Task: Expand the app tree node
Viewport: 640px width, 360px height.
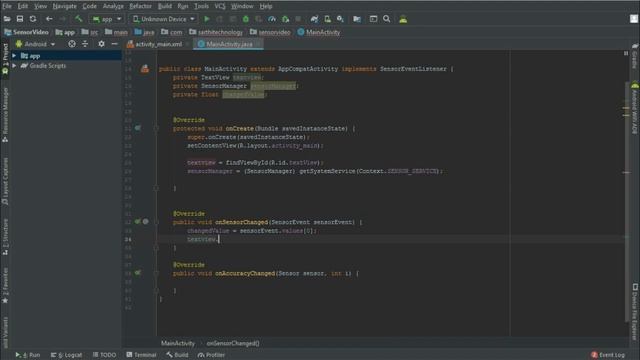Action: pos(14,56)
